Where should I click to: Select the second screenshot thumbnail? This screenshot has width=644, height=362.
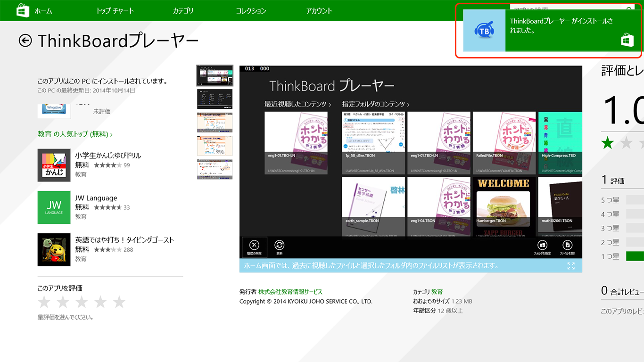(x=215, y=99)
